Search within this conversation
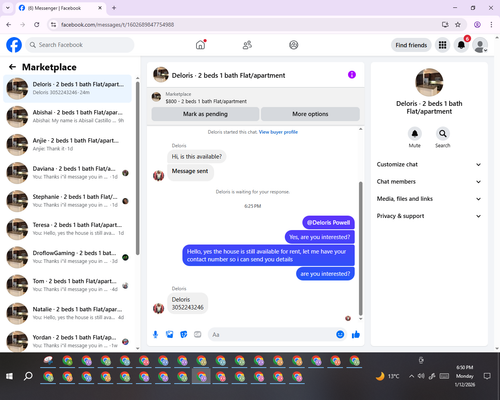Screen dimensions: 500x400 pos(443,134)
